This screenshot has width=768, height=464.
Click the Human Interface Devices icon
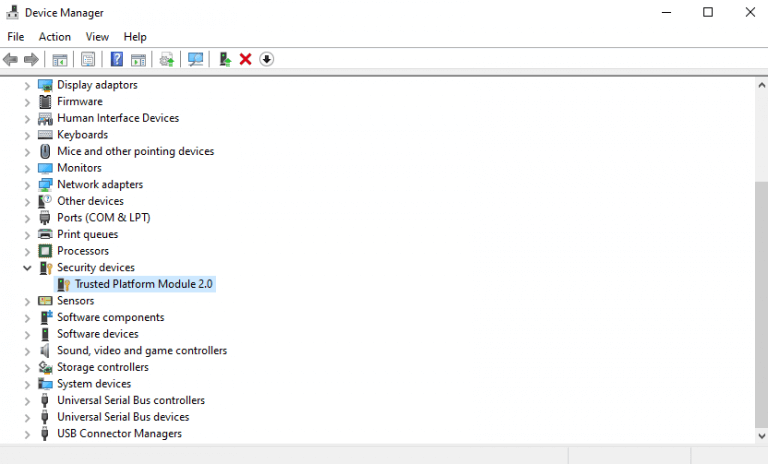[45, 119]
